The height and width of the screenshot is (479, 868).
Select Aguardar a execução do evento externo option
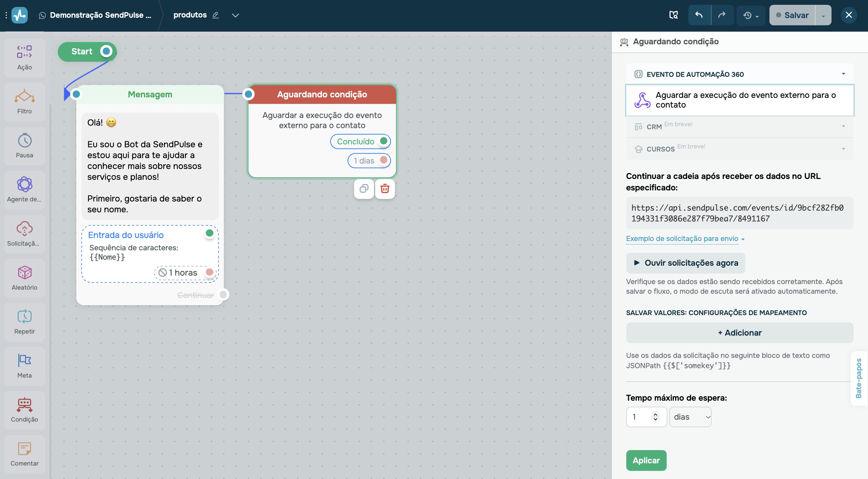pyautogui.click(x=740, y=100)
